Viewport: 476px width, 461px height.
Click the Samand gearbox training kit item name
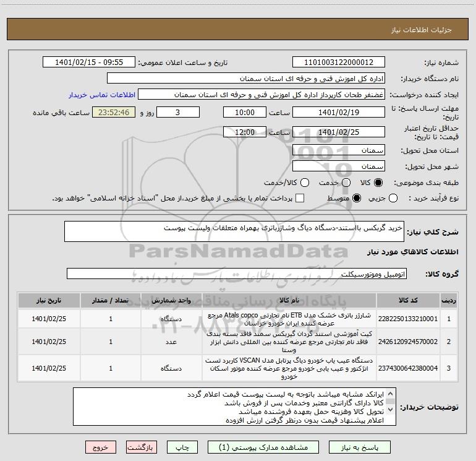click(x=289, y=342)
